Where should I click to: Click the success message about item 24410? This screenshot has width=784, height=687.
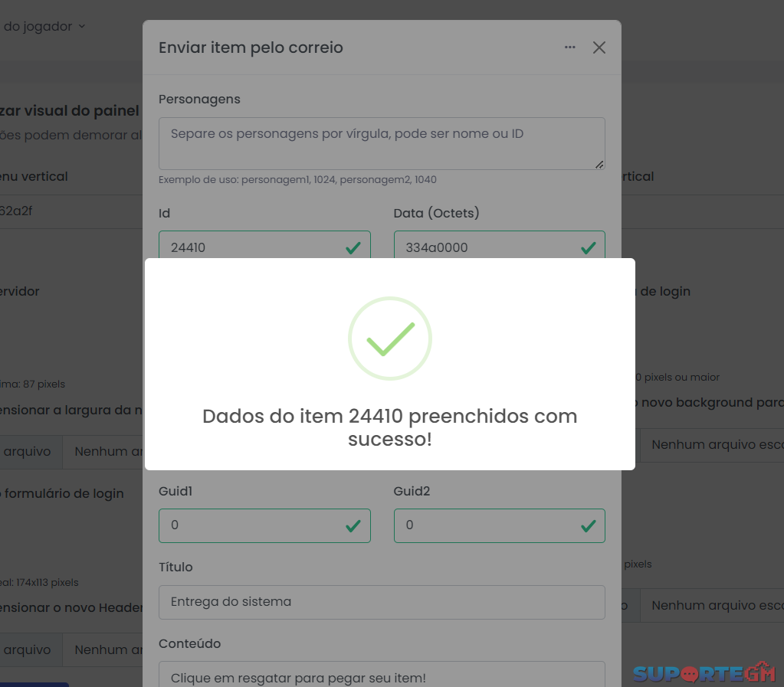coord(390,427)
